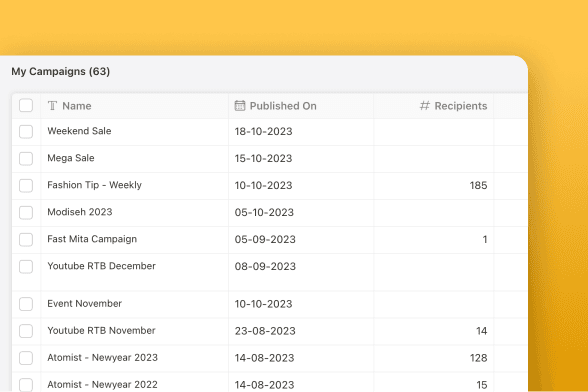Image resolution: width=588 pixels, height=392 pixels.
Task: Tick the select-all checkbox in header row
Action: [x=26, y=105]
